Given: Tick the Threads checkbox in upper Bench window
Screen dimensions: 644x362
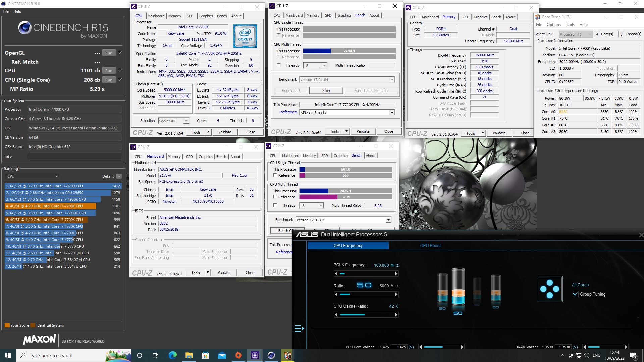Looking at the screenshot, I should click(279, 65).
